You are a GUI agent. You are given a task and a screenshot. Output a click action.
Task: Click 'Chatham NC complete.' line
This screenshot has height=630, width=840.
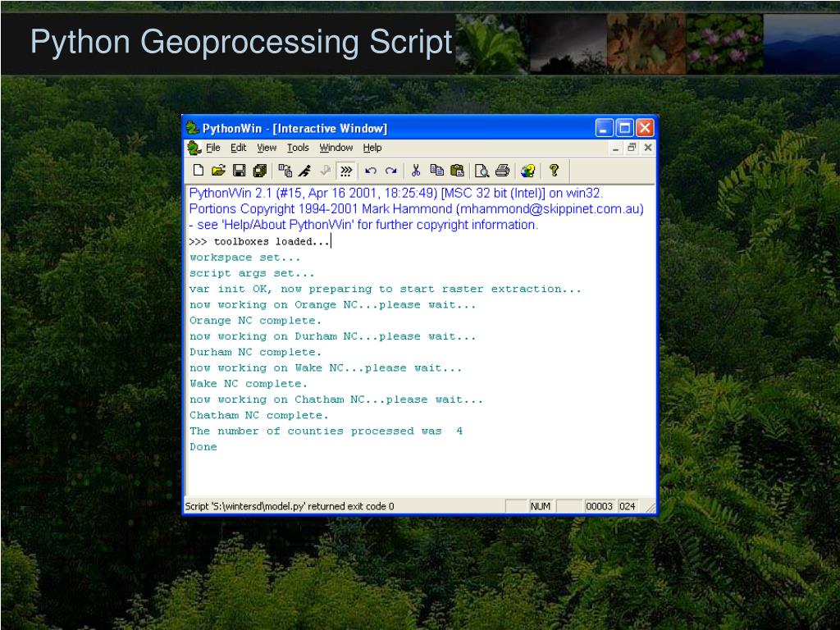(x=258, y=415)
